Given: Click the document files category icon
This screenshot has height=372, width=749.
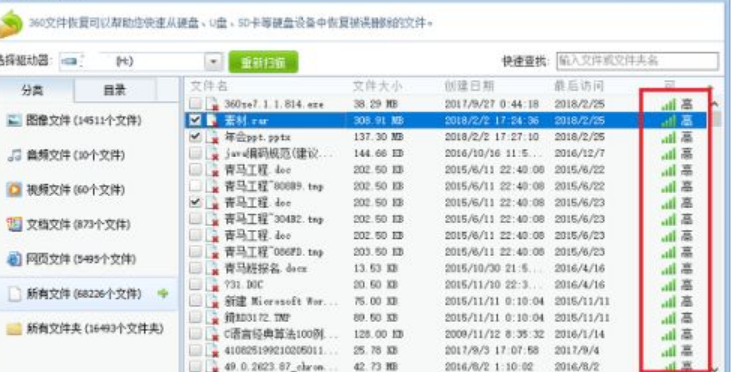Looking at the screenshot, I should 14,224.
